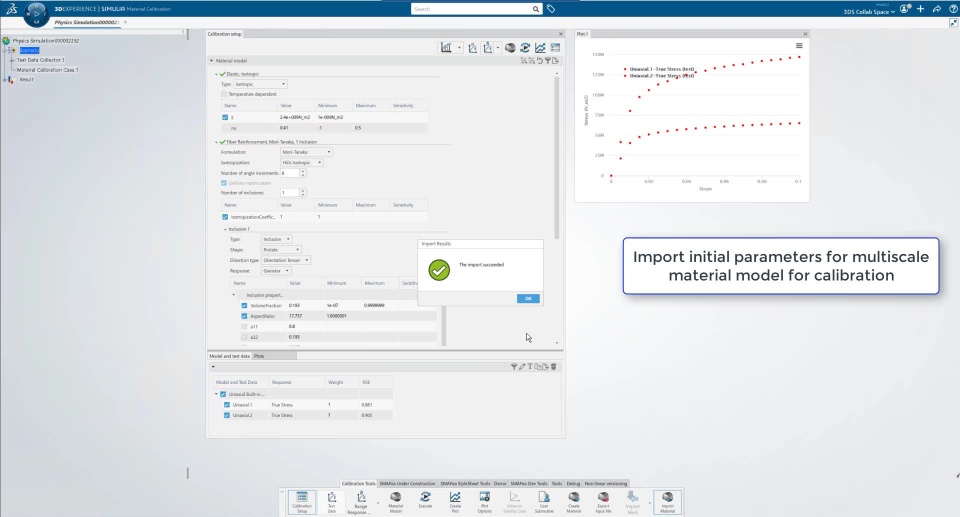The height and width of the screenshot is (517, 960).
Task: Click the top Search input field
Action: click(471, 9)
